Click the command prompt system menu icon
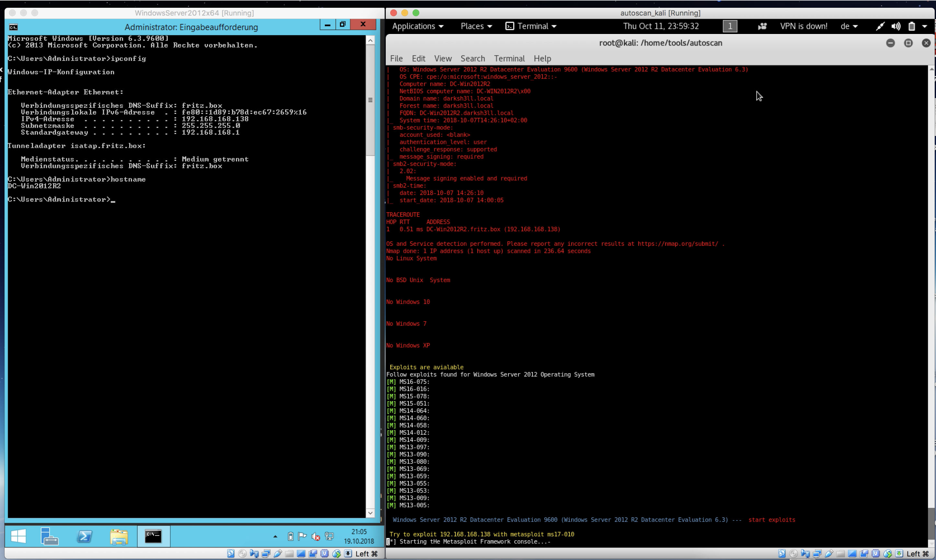Image resolution: width=936 pixels, height=560 pixels. coord(13,27)
